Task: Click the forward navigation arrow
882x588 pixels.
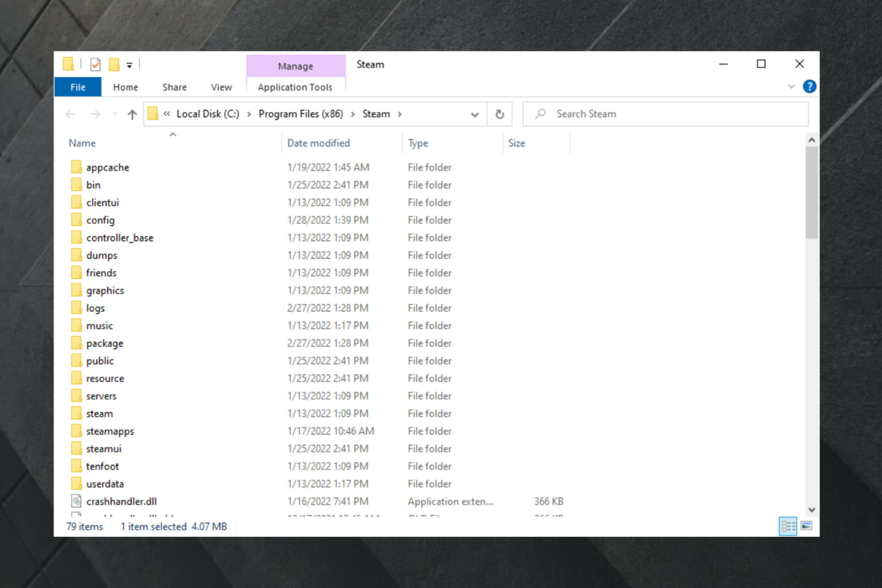Action: click(x=94, y=113)
